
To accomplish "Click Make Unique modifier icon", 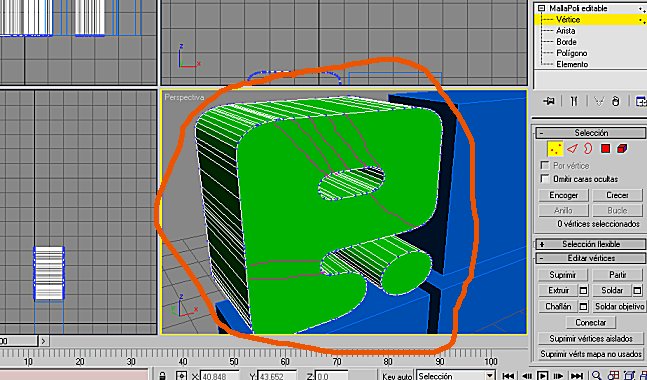I will tap(599, 101).
